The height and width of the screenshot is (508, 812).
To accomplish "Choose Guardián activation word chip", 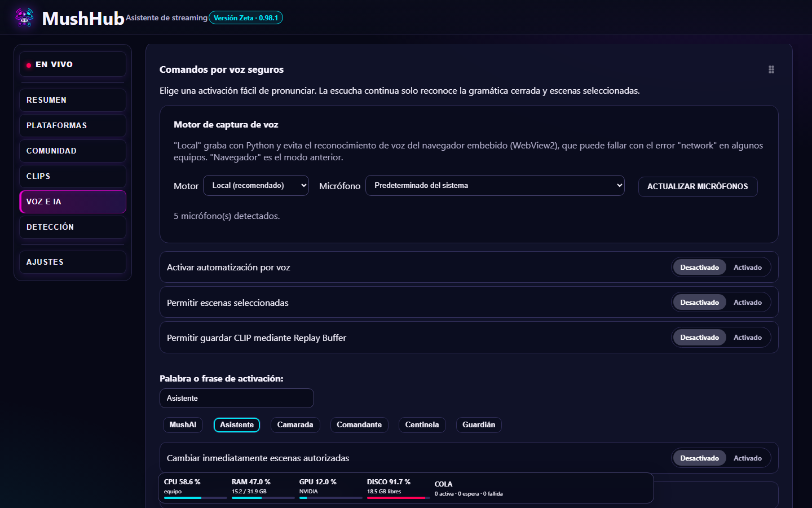I will point(479,425).
